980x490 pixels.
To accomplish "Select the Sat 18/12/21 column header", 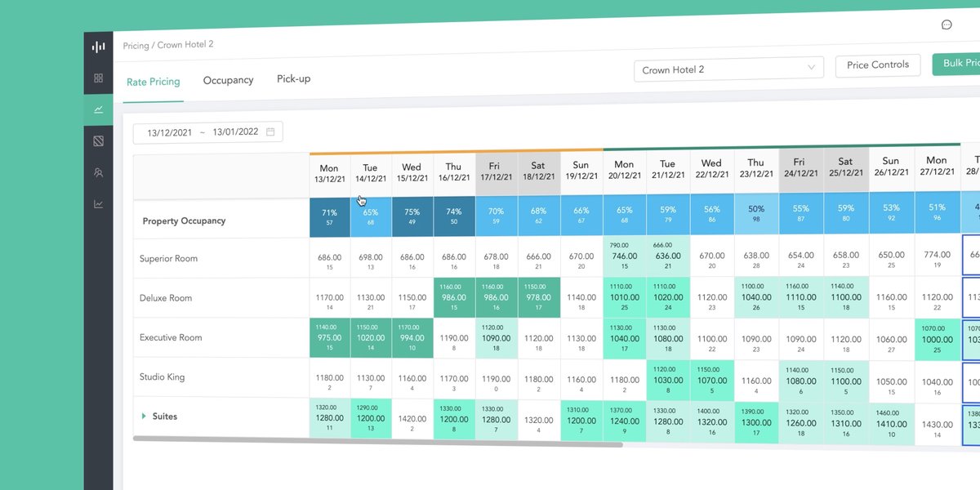I will point(537,171).
